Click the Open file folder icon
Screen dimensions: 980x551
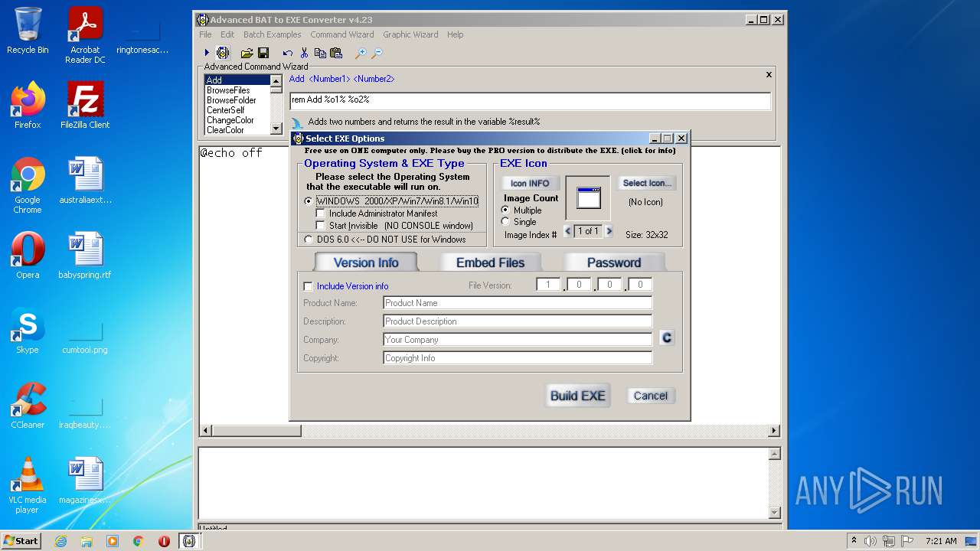(247, 53)
